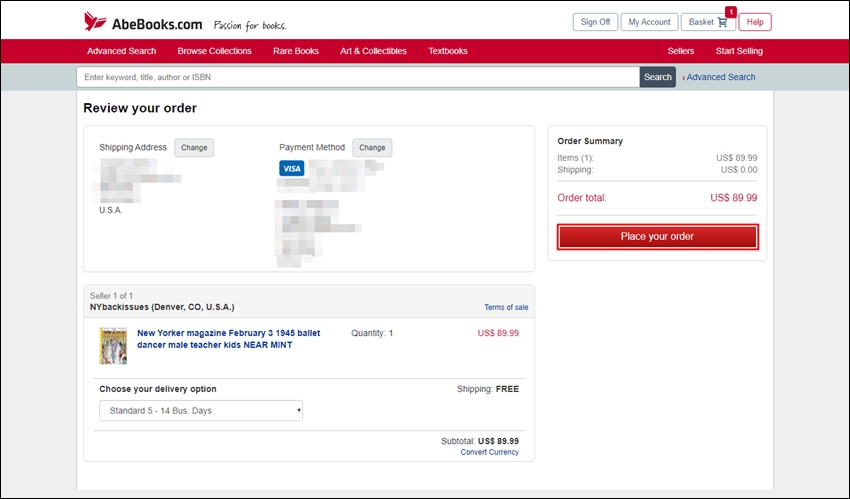Open the New Yorker magazine cover thumbnail
This screenshot has width=850, height=499.
113,346
